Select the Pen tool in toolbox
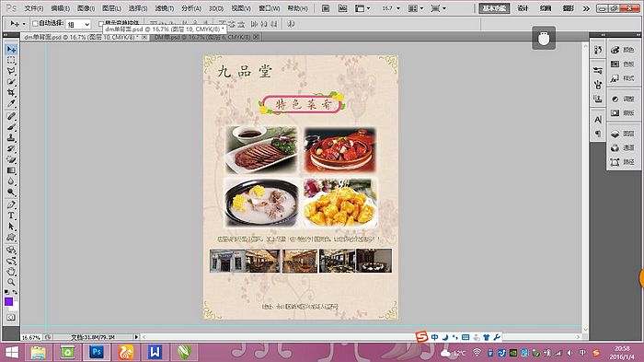This screenshot has height=362, width=644. (11, 204)
